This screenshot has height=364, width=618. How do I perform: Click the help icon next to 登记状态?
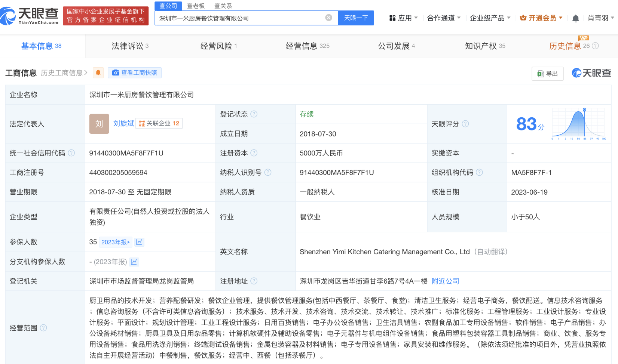pyautogui.click(x=254, y=114)
